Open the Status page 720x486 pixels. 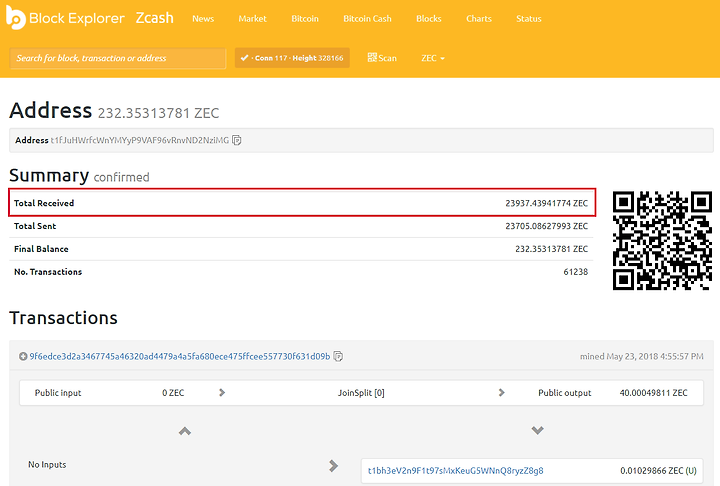(529, 19)
